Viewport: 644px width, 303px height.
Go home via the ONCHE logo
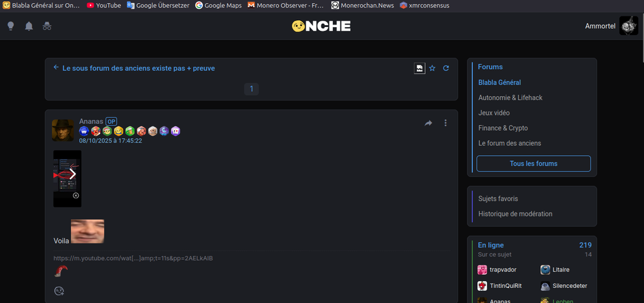pos(321,26)
